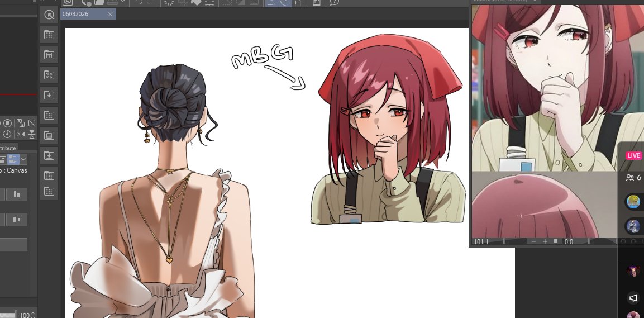Close the 06082026 canvas tab
The image size is (644, 318).
tap(110, 15)
